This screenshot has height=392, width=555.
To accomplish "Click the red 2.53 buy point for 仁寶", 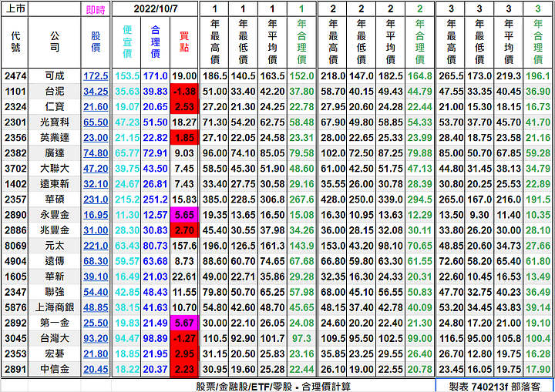I will click(184, 107).
